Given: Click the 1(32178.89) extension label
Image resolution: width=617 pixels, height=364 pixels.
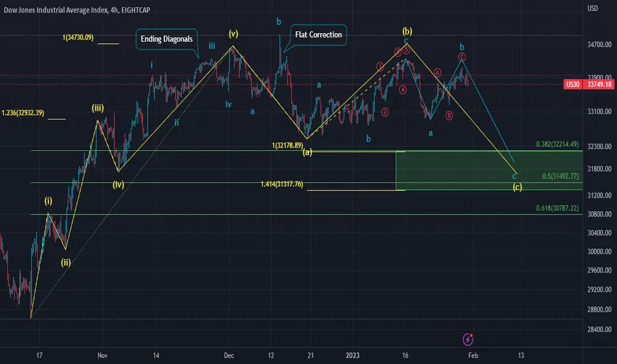Looking at the screenshot, I should click(x=287, y=145).
